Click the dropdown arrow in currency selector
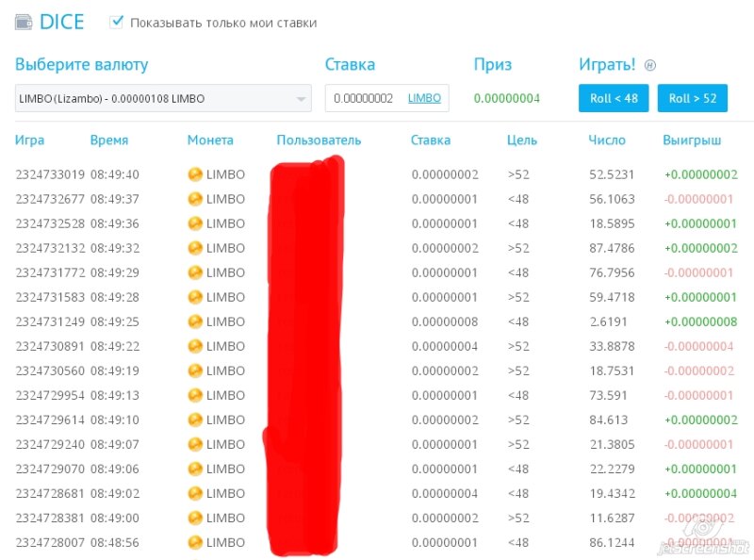This screenshot has height=560, width=754. tap(301, 99)
